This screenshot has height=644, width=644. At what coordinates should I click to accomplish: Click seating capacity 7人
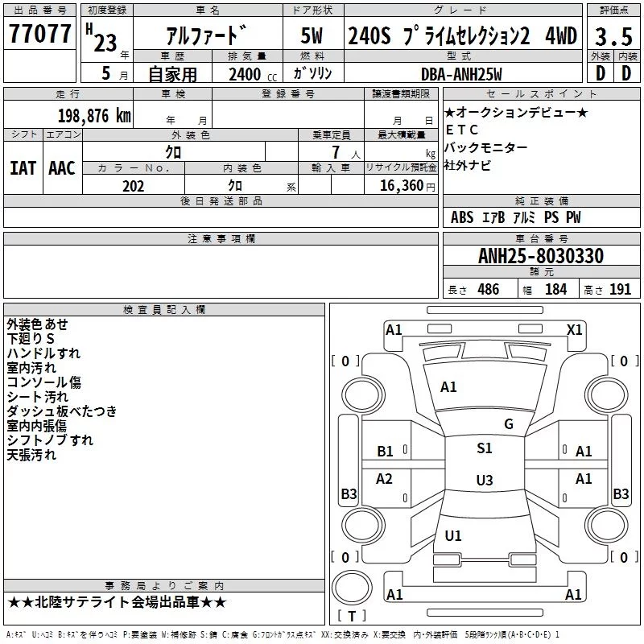click(x=346, y=153)
